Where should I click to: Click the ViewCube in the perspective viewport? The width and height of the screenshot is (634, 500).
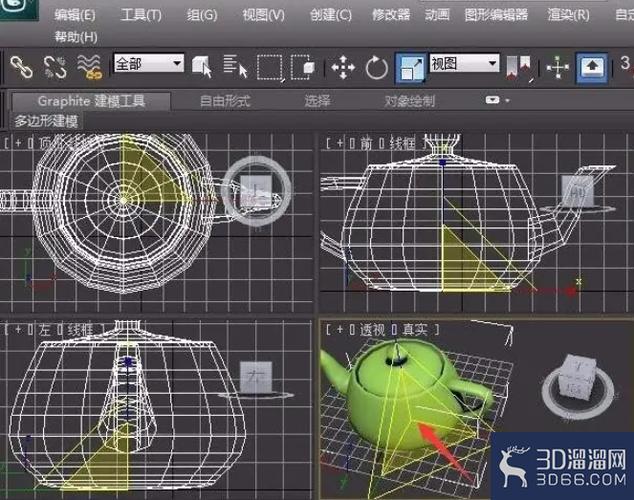tap(577, 387)
